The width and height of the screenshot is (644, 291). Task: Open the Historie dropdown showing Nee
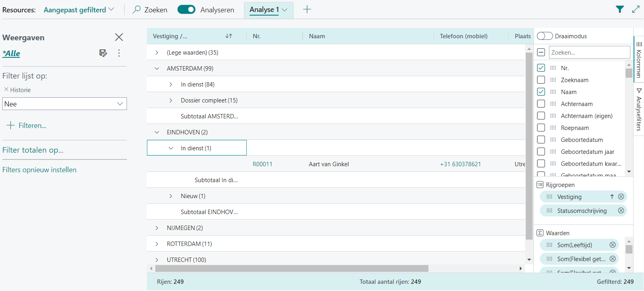click(x=64, y=104)
